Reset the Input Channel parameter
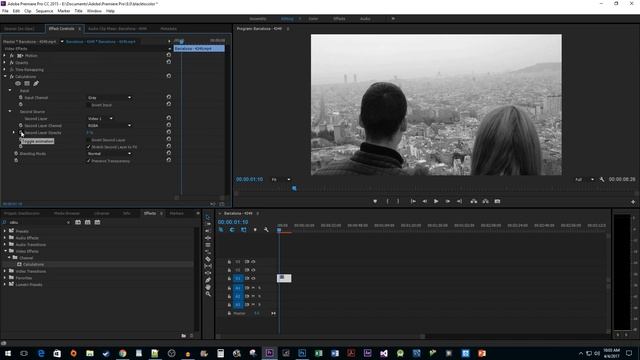This screenshot has width=640, height=360. pos(169,97)
